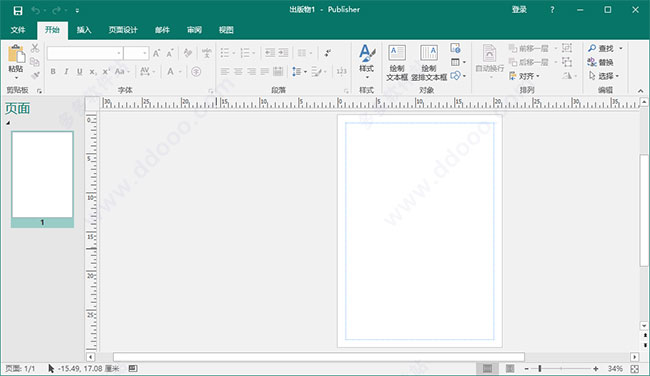The width and height of the screenshot is (650, 376).
Task: Click the Redo arrow icon
Action: pyautogui.click(x=56, y=10)
